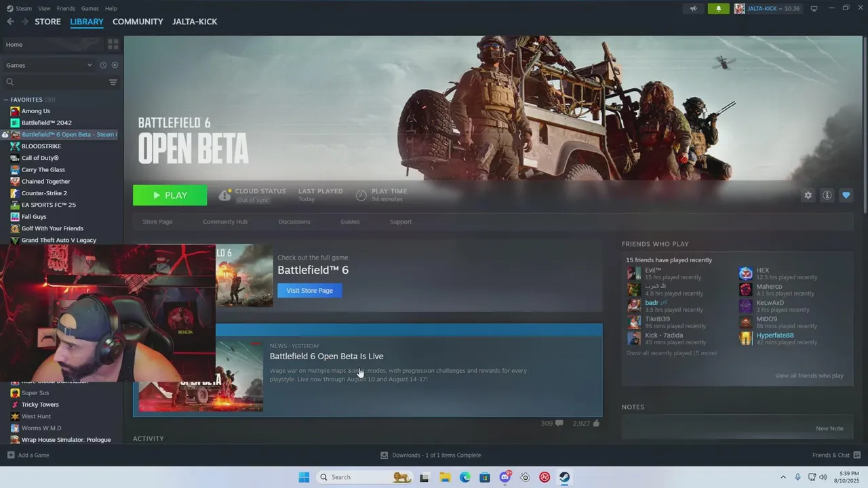Screen dimensions: 868x488
Task: Click the Windows taskbar Search box
Action: pyautogui.click(x=365, y=477)
